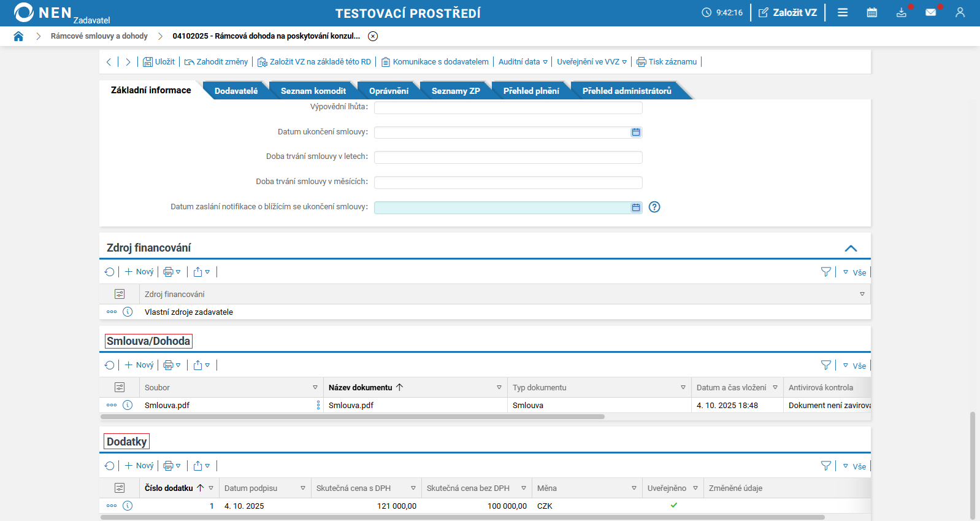Switch to the Základní informace tab

tap(151, 90)
